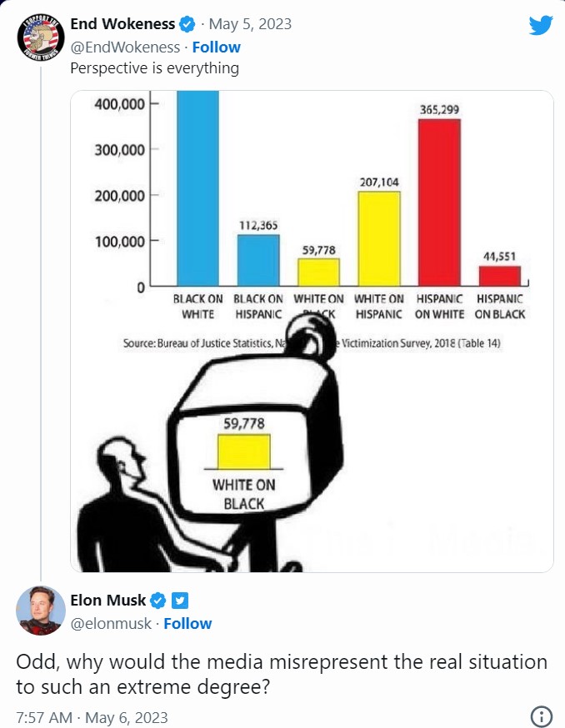Follow the elonmusk account
Image resolution: width=565 pixels, height=728 pixels.
[187, 624]
